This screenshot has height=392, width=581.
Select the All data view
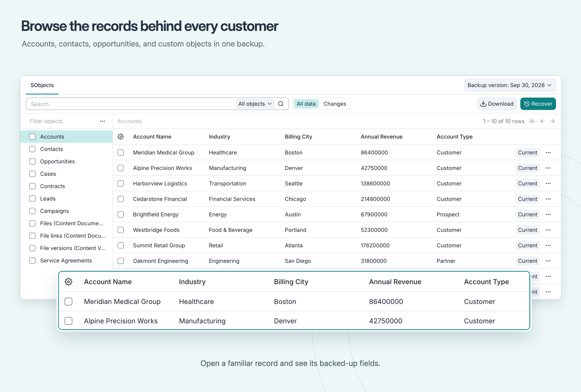(x=306, y=104)
